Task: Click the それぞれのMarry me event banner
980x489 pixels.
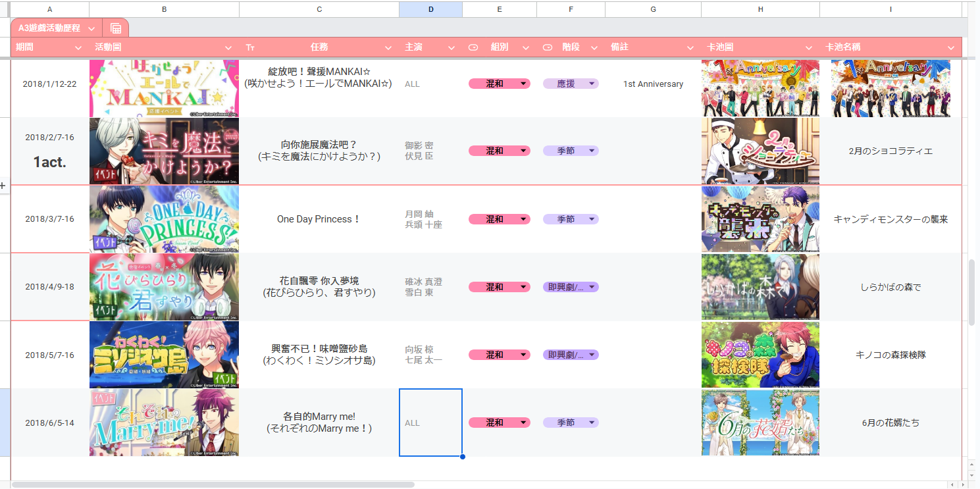Action: (x=165, y=423)
